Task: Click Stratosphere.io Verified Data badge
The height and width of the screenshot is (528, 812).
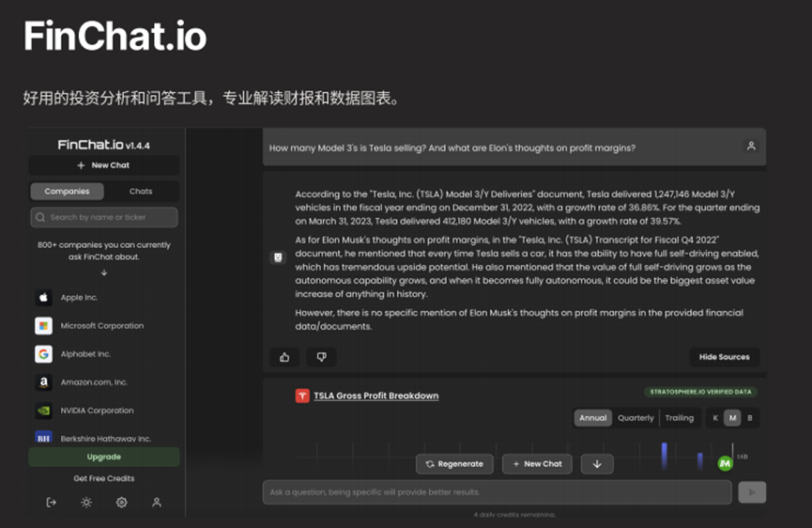Action: click(x=700, y=392)
